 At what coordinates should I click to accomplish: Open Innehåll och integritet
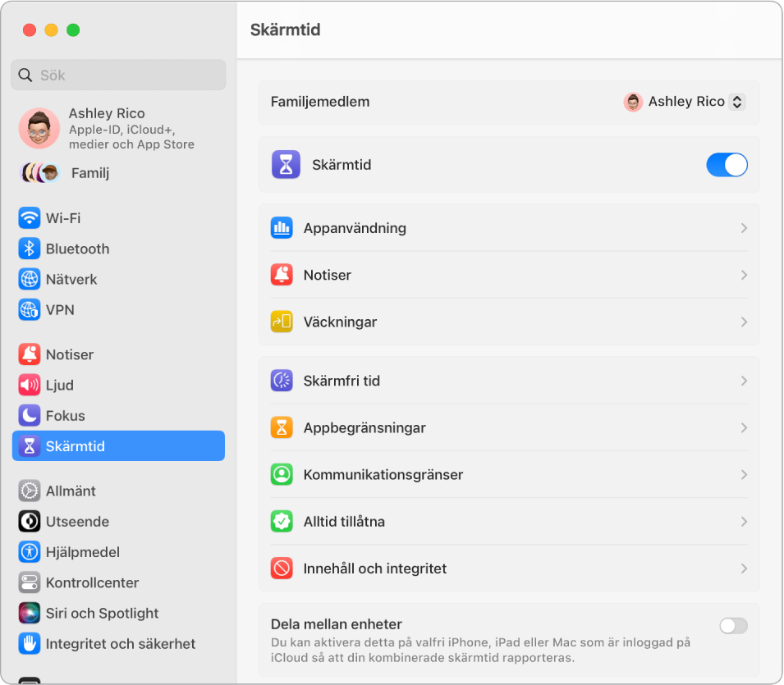pyautogui.click(x=374, y=568)
